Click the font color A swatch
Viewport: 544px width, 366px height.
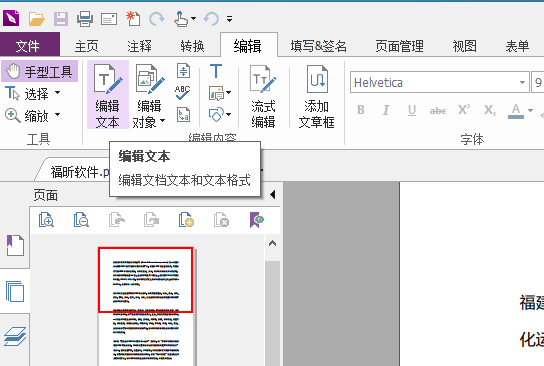[516, 111]
